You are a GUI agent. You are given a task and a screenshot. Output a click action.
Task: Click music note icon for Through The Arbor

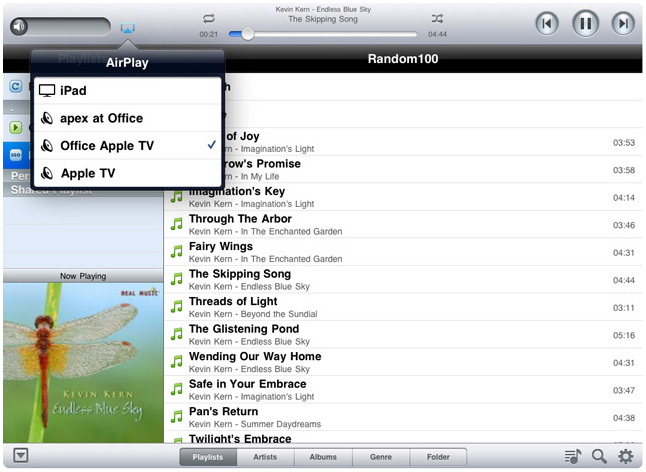pos(177,224)
